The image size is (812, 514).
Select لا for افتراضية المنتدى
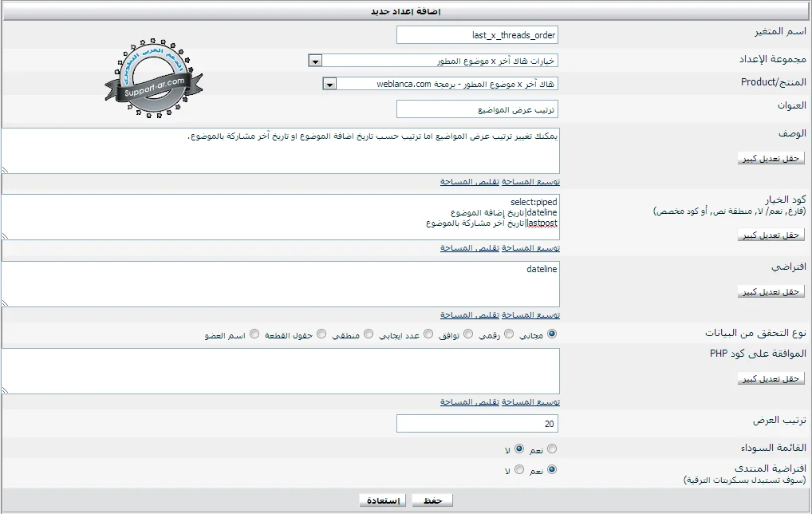[519, 471]
